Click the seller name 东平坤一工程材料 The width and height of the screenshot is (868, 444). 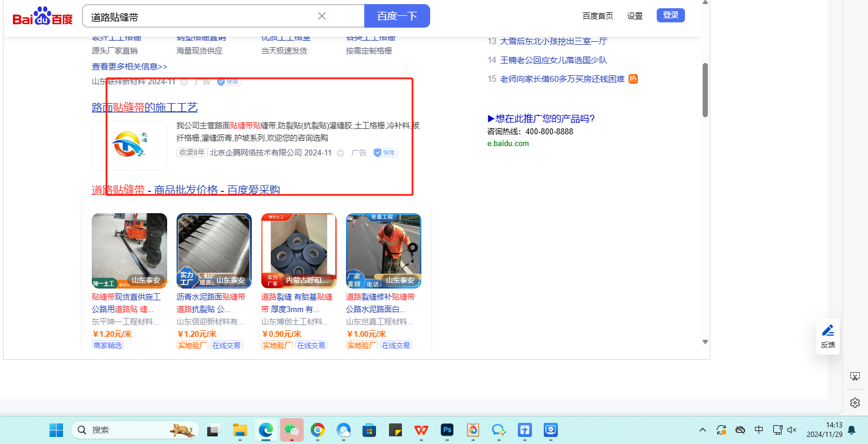(x=125, y=322)
